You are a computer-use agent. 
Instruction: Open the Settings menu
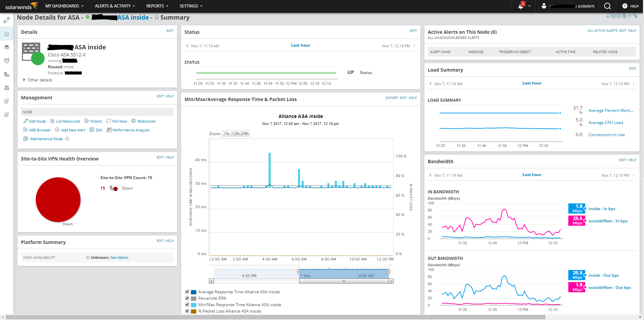pyautogui.click(x=191, y=6)
